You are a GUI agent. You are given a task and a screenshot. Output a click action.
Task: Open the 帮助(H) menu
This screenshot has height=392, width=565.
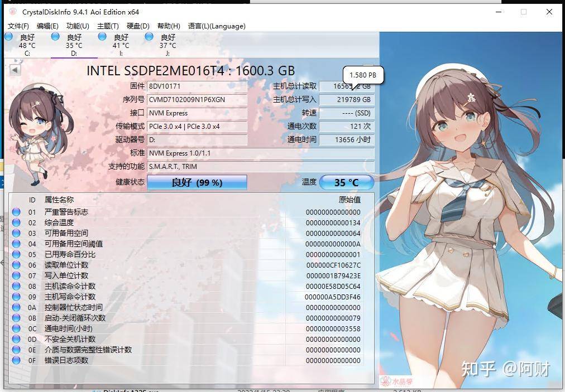coord(169,26)
